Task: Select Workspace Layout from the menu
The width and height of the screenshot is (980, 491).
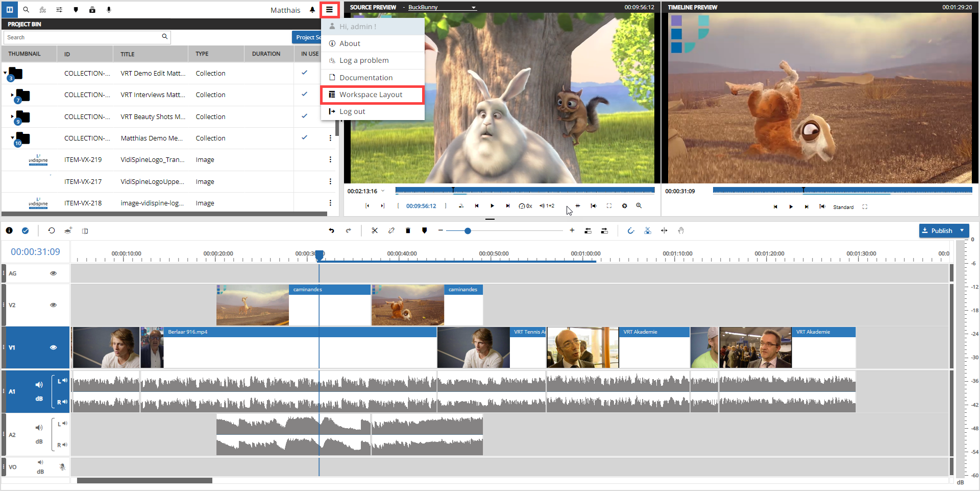Action: pos(371,95)
